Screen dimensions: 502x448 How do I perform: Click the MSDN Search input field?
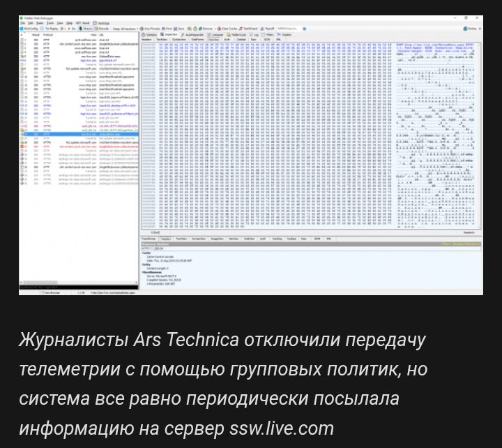(x=288, y=29)
